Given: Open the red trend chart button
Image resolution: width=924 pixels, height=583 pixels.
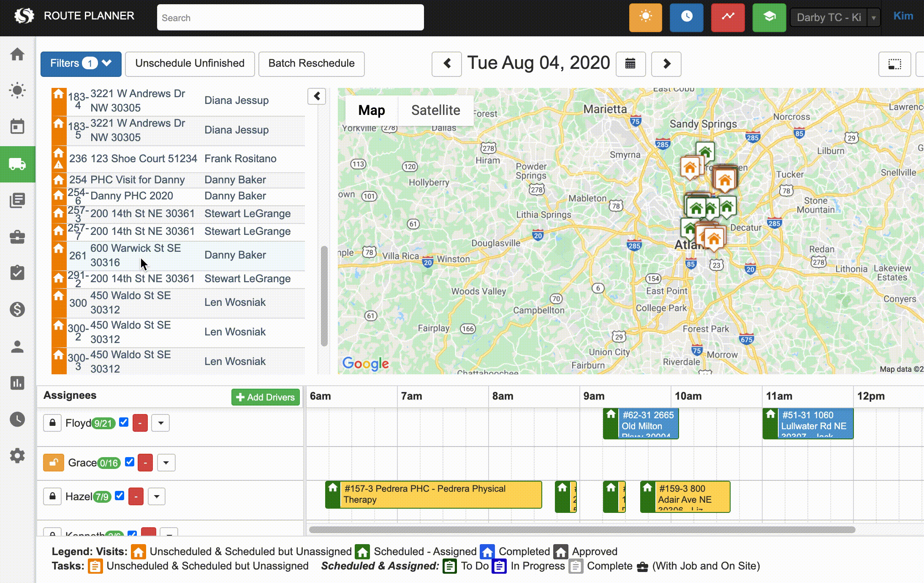Looking at the screenshot, I should click(728, 17).
